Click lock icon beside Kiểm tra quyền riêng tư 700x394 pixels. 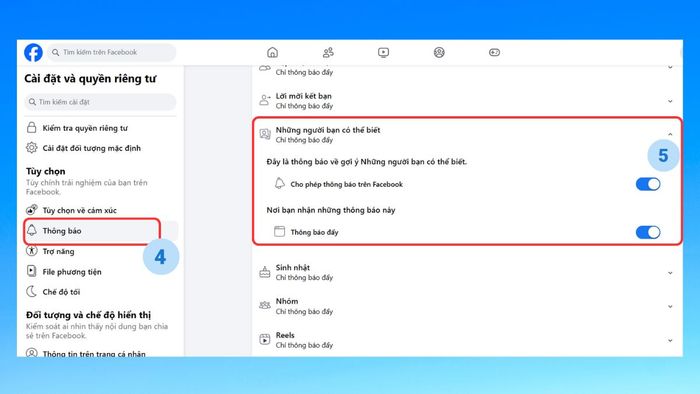31,128
